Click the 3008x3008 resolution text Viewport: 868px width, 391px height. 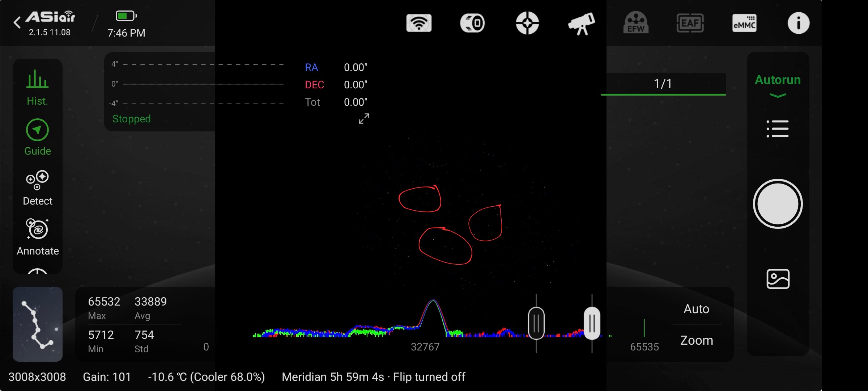[x=37, y=377]
